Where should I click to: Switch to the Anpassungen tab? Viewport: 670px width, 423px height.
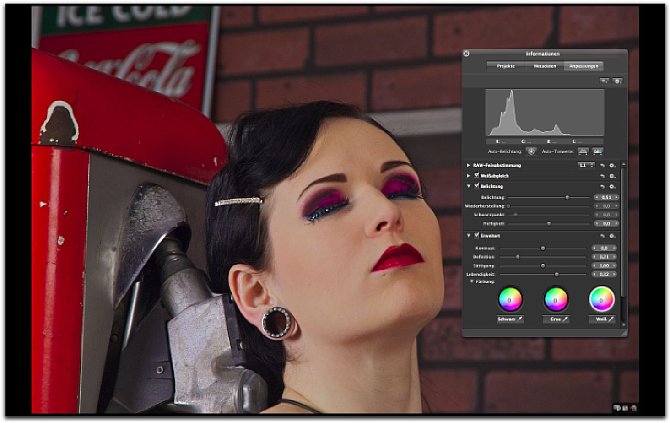(584, 66)
